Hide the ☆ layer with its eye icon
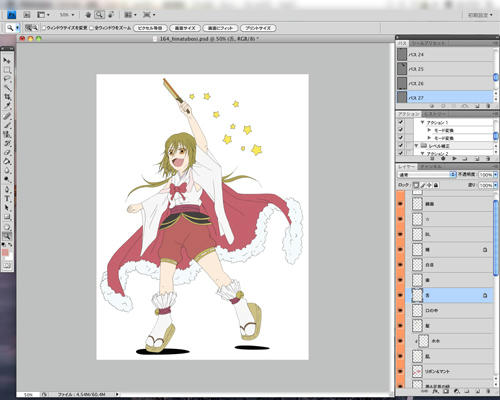The height and width of the screenshot is (400, 500). click(x=400, y=219)
